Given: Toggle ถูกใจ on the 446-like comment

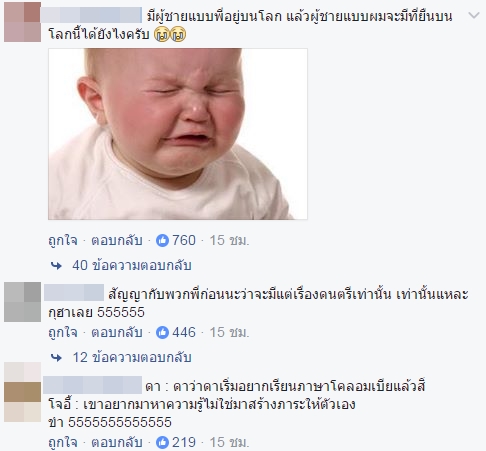Looking at the screenshot, I should (63, 333).
